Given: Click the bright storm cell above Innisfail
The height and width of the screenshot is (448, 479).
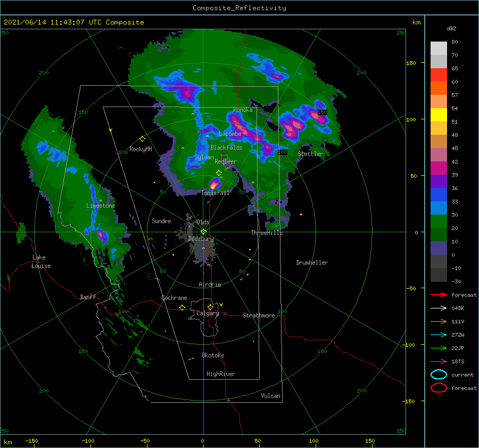Looking at the screenshot, I should 214,184.
